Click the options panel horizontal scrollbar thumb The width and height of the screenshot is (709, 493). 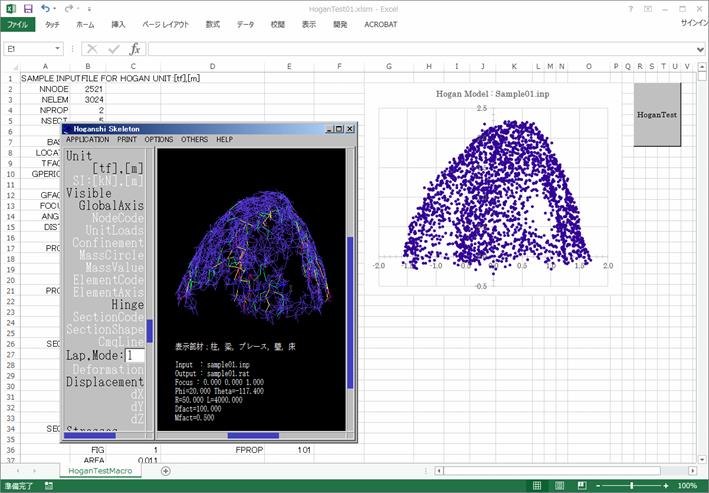click(90, 435)
